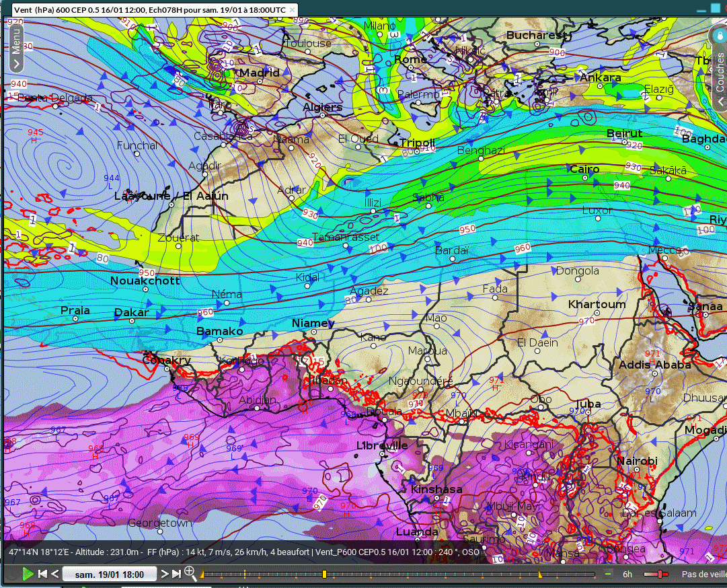Jump to last forecast time step
Image resolution: width=727 pixels, height=588 pixels.
pos(176,574)
